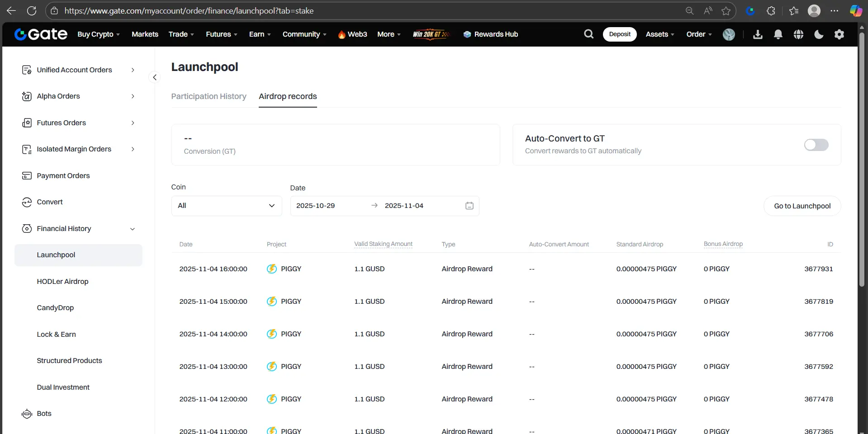Click PIGGY coin icon in 14:00:00 row

click(x=272, y=334)
